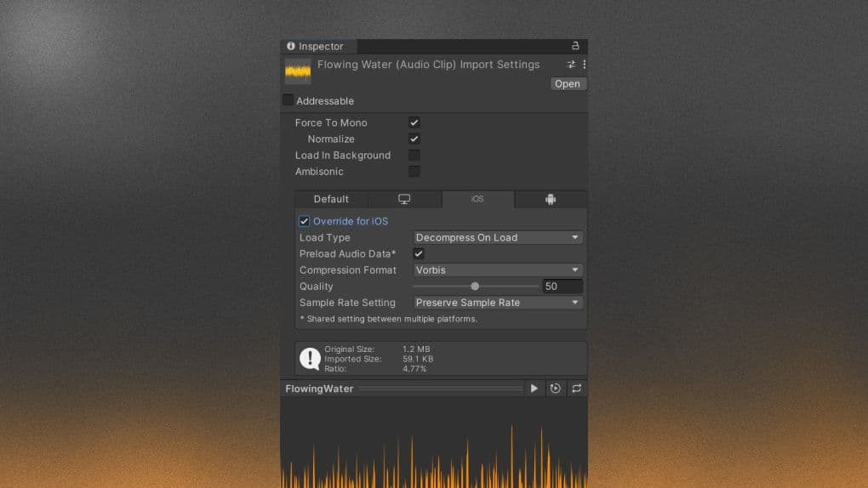Click the Quality slider handle
This screenshot has height=488, width=868.
pos(475,286)
